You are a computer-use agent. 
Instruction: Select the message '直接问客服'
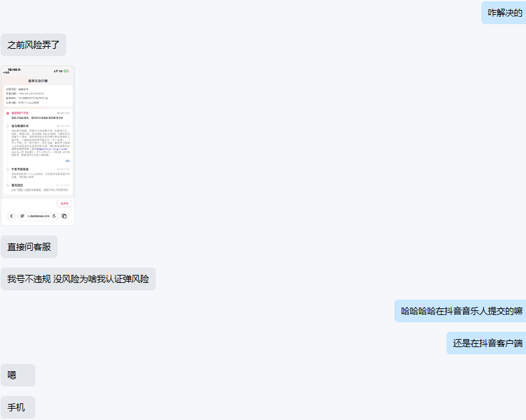[29, 247]
